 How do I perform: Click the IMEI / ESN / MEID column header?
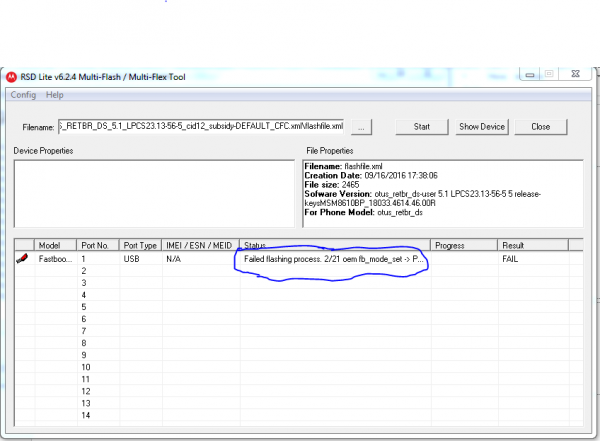tap(201, 245)
